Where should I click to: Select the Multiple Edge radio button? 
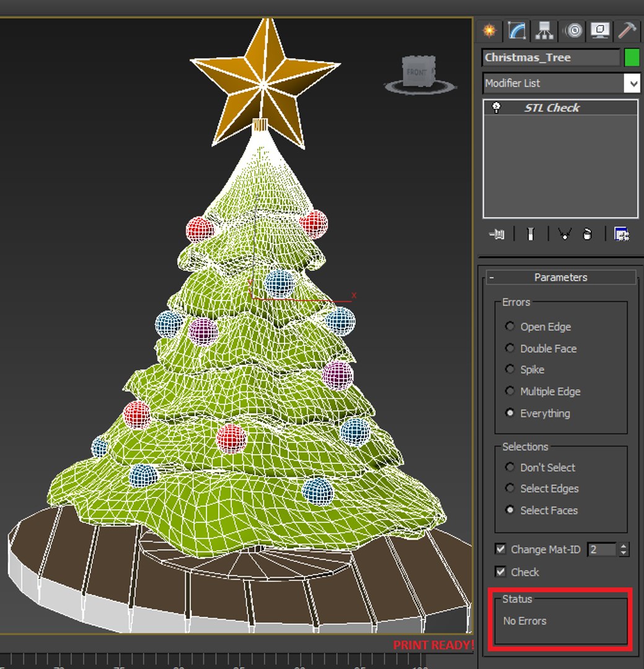click(x=509, y=391)
